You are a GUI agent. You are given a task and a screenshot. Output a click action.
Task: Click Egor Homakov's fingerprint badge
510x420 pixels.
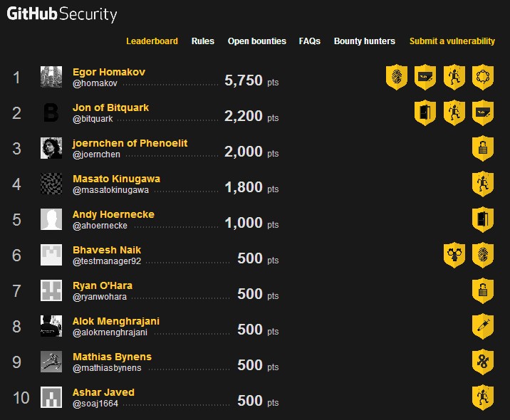point(397,77)
